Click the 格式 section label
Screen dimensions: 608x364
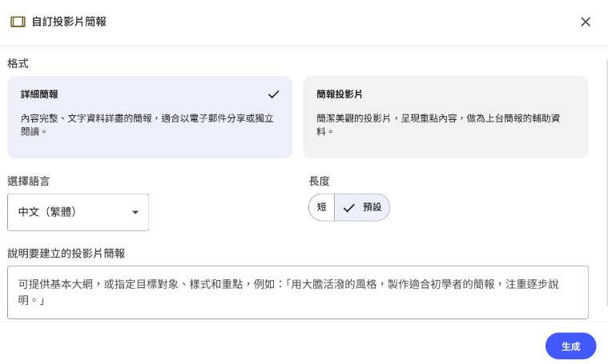(x=18, y=63)
